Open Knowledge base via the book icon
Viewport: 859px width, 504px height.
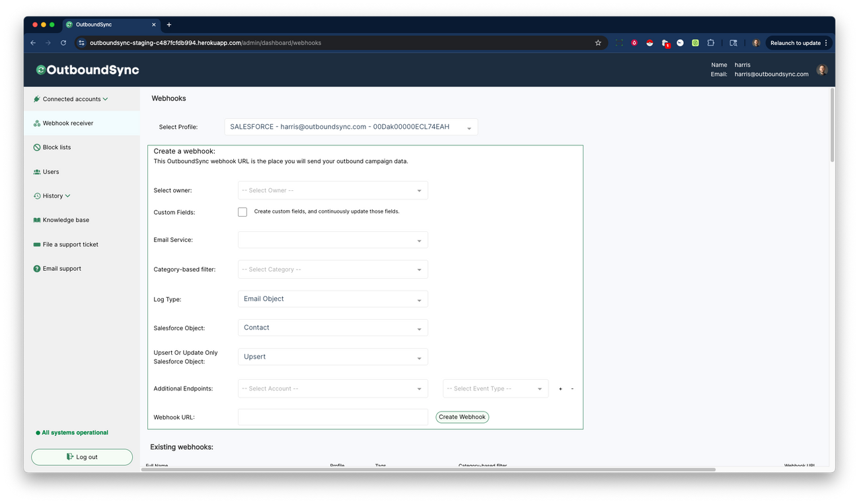click(37, 219)
